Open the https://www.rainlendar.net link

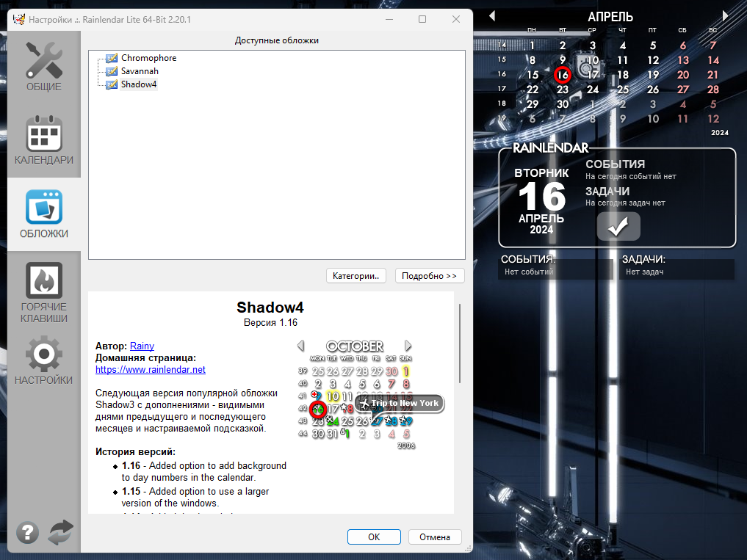pyautogui.click(x=151, y=369)
